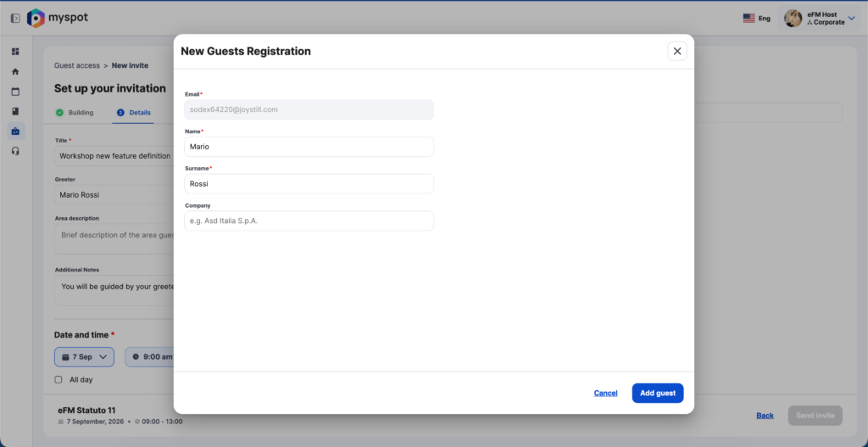This screenshot has width=868, height=447.
Task: Open the dashboard grid icon in sidebar
Action: click(x=15, y=52)
